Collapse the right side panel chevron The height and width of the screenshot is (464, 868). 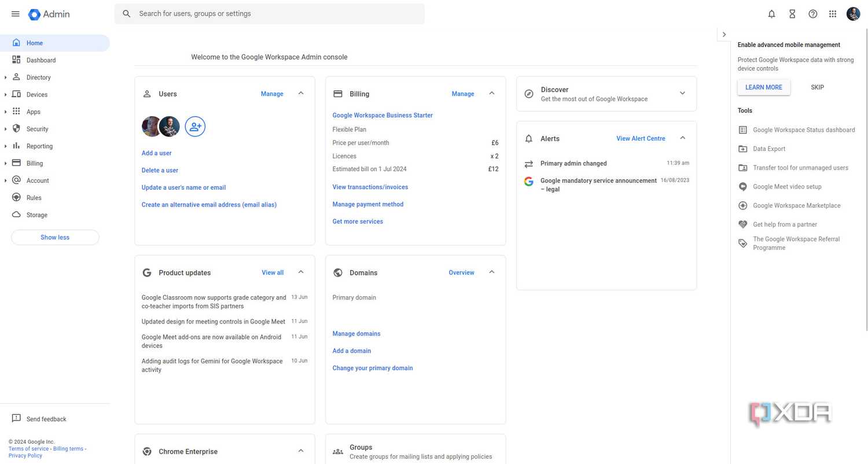pyautogui.click(x=724, y=35)
